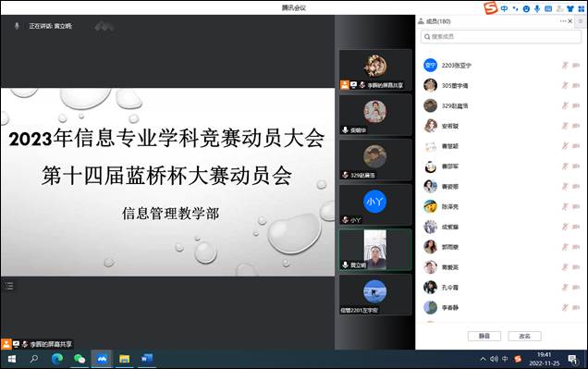Viewport: 588px width, 369px height.
Task: Open the Tencent Meeting taskbar icon
Action: (x=102, y=359)
